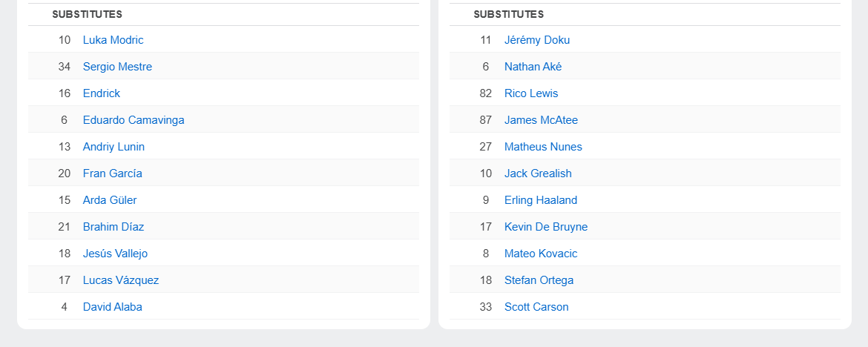View Fran García's player page
868x347 pixels.
pyautogui.click(x=113, y=173)
